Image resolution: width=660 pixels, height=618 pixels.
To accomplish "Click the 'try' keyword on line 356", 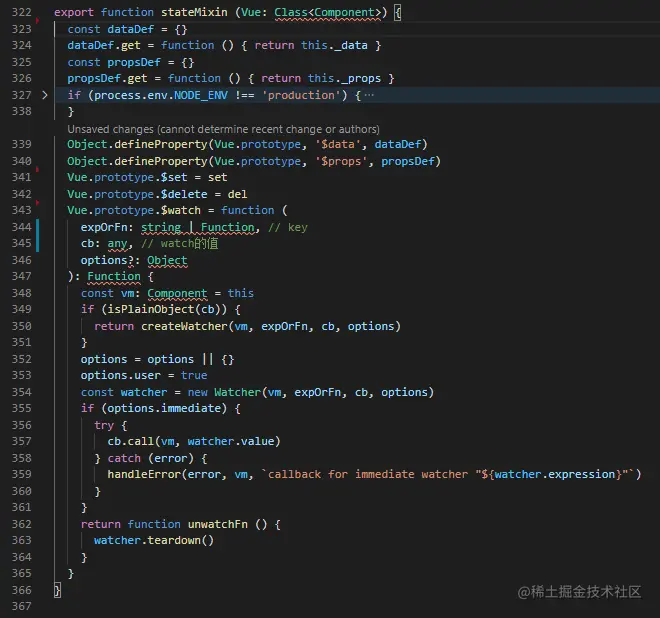I will [104, 425].
